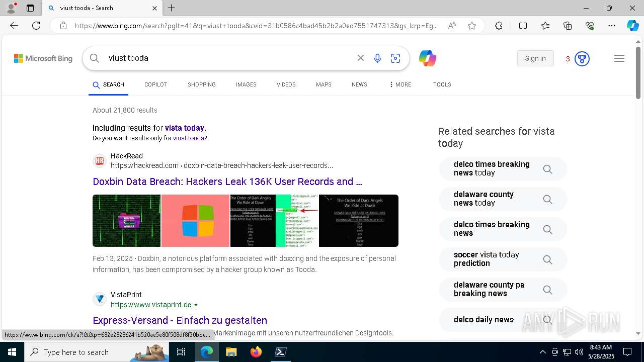Search related 'delco times breaking news'
The height and width of the screenshot is (362, 644).
click(503, 229)
